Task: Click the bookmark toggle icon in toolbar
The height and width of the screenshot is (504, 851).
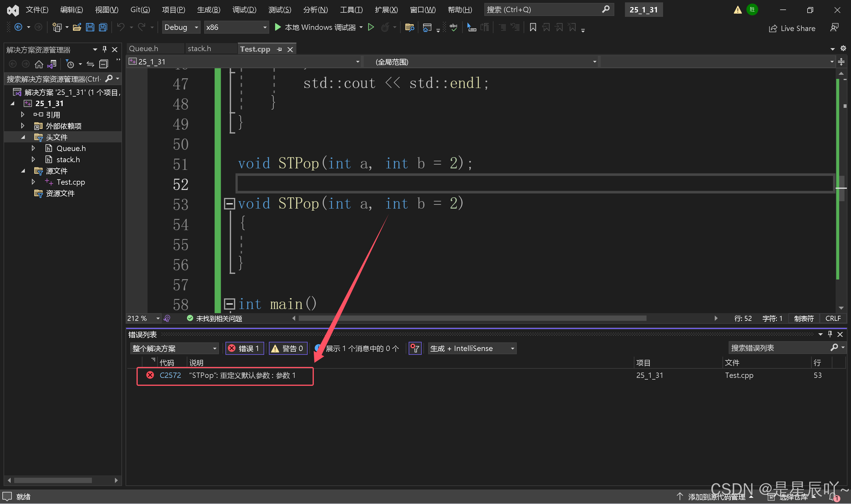Action: (533, 27)
